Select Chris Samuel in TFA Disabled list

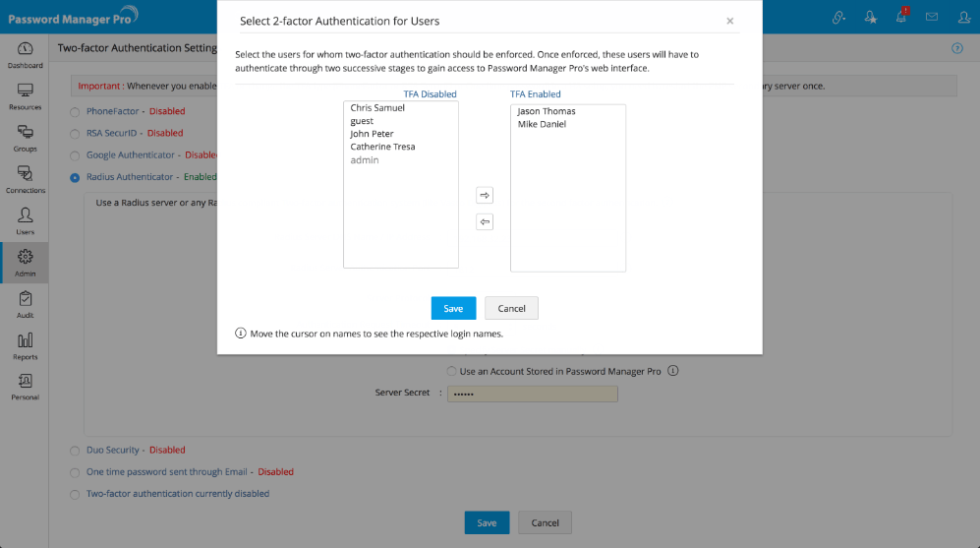tap(377, 108)
